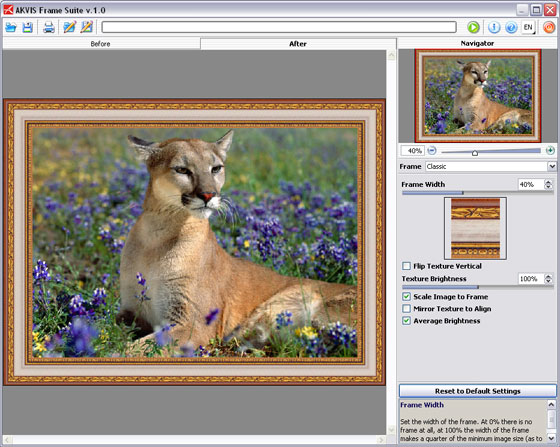Zoom in with plus icon in Navigator
This screenshot has height=447, width=560.
[x=550, y=150]
